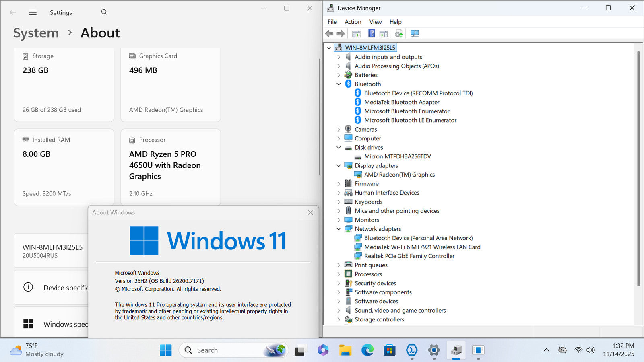Viewport: 644px width, 362px height.
Task: Click the Update device driver toolbar icon
Action: [x=399, y=34]
